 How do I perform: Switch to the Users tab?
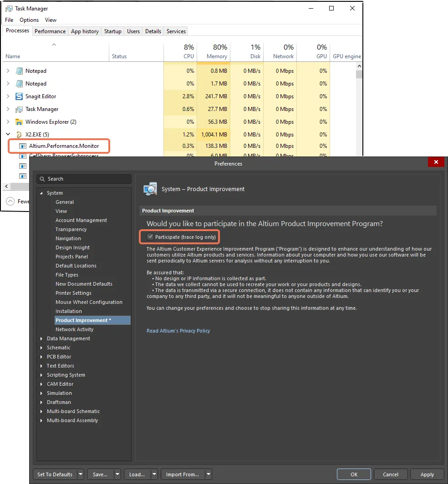click(x=133, y=31)
